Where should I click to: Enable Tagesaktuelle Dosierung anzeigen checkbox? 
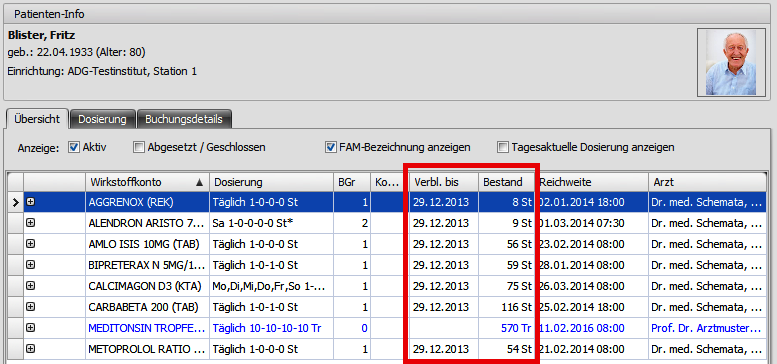(x=503, y=147)
